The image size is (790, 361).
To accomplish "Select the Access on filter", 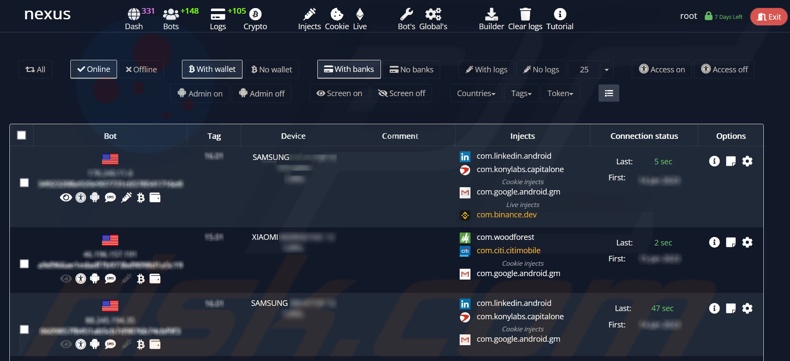I will [662, 69].
